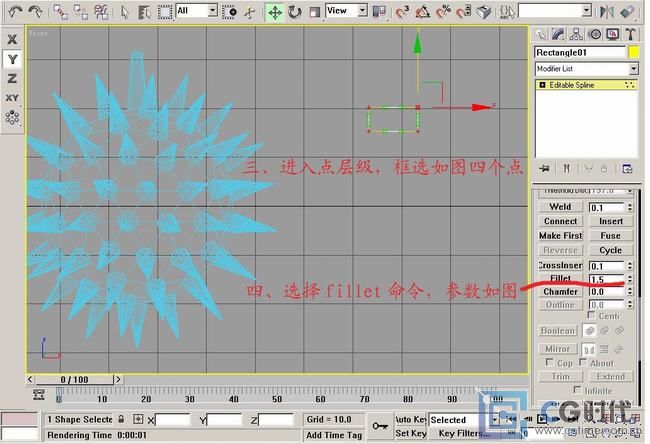Click the Rectangle01 object name field
The height and width of the screenshot is (444, 650).
point(580,52)
